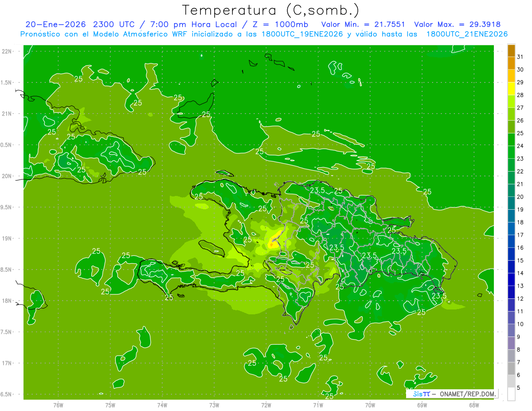Click the '70W' longitude axis label

click(370, 405)
